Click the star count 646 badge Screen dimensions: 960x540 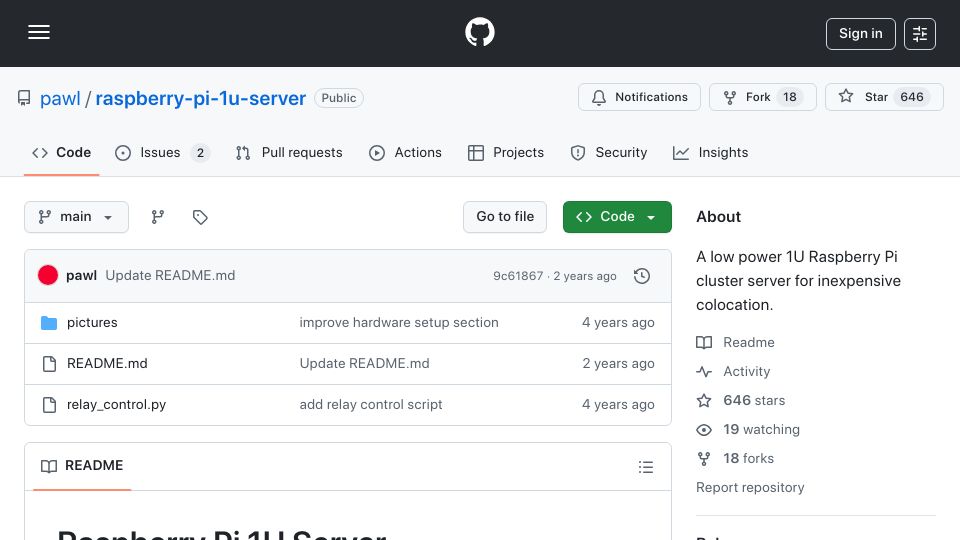coord(912,97)
